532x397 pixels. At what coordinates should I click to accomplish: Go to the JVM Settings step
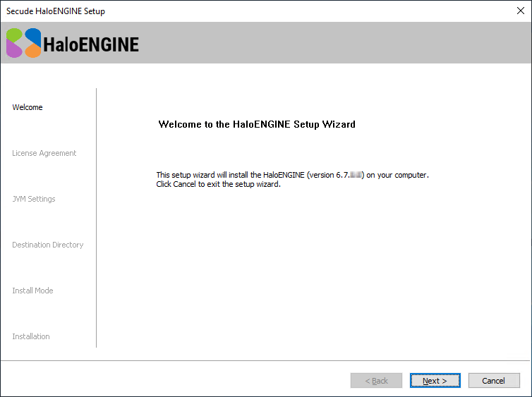33,199
